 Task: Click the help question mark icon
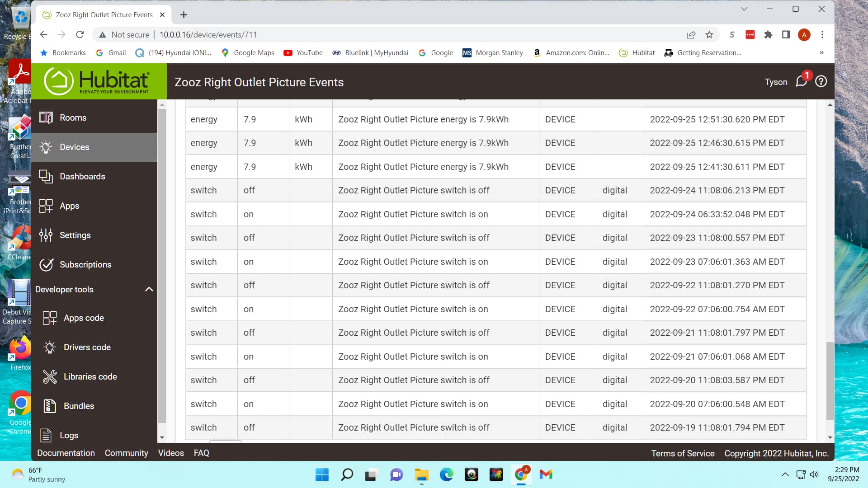click(x=821, y=81)
